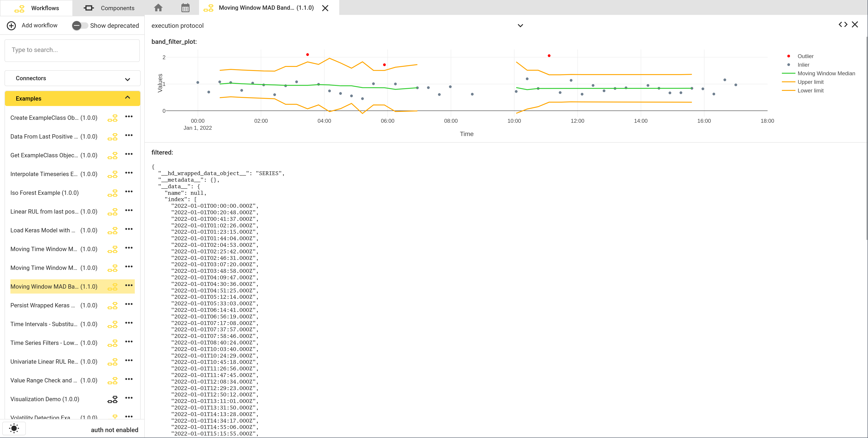This screenshot has height=438, width=868.
Task: Select Moving Window MAD Ba... (1.1.0) workflow
Action: click(54, 287)
